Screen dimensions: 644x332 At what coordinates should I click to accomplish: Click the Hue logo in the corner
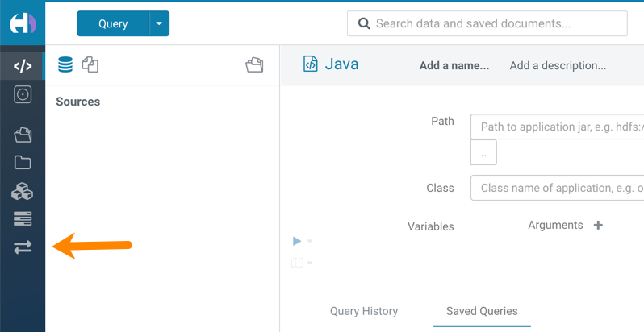pos(23,23)
